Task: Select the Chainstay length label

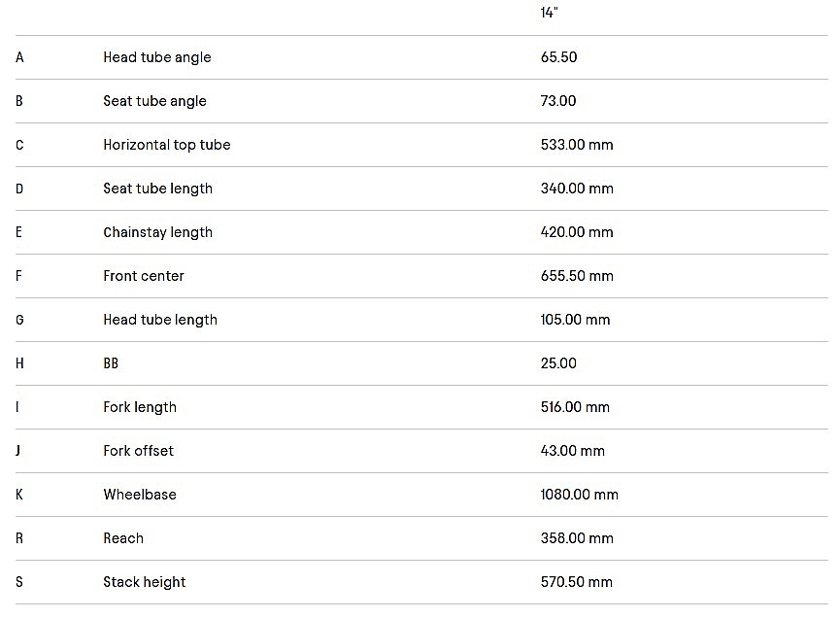Action: tap(157, 232)
